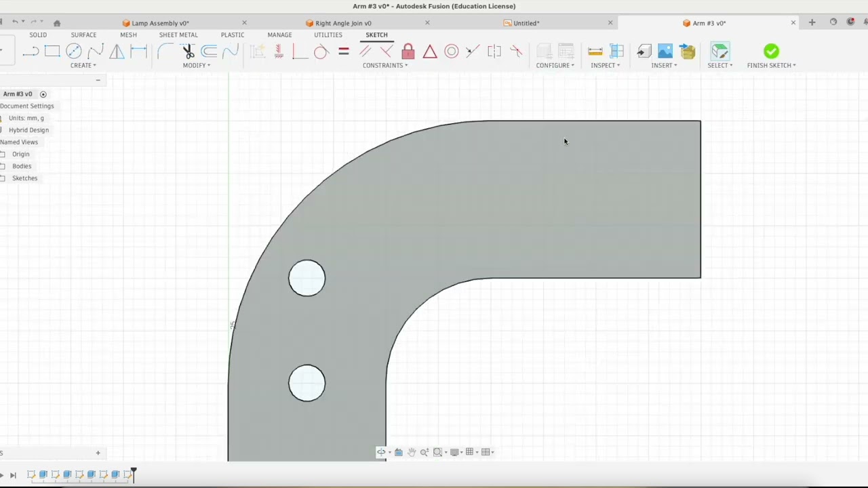The width and height of the screenshot is (868, 488).
Task: Apply the Fix/Unfix lock constraint
Action: (x=408, y=52)
